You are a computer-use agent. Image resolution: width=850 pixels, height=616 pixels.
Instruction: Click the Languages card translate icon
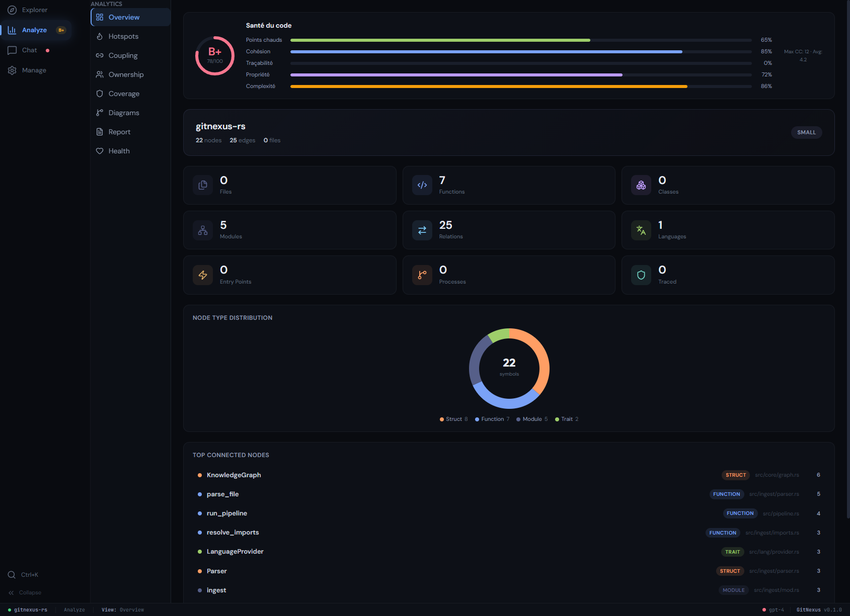click(641, 230)
